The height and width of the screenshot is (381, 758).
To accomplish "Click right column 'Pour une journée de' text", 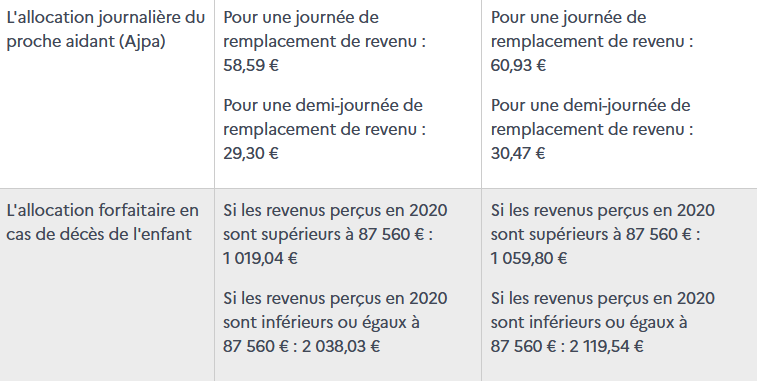I will (x=568, y=18).
